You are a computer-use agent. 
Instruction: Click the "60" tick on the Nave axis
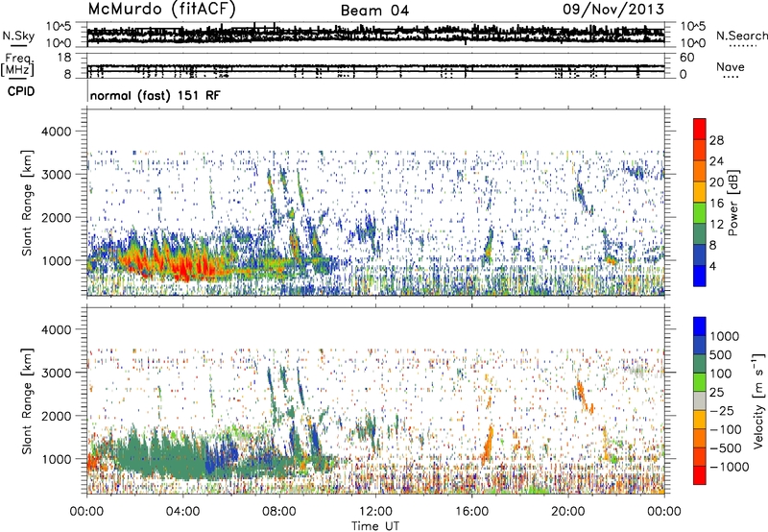coord(687,58)
